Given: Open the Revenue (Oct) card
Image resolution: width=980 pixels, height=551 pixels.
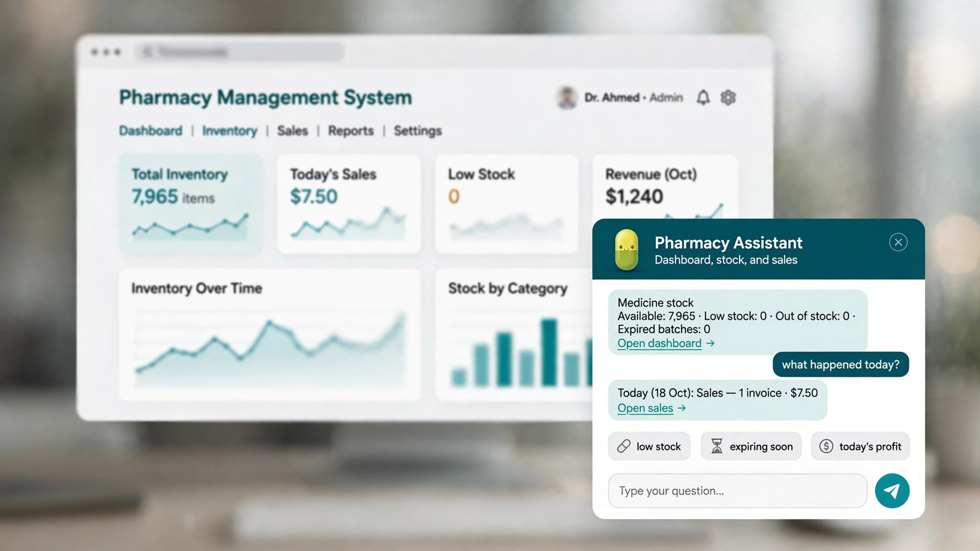Looking at the screenshot, I should click(x=665, y=187).
